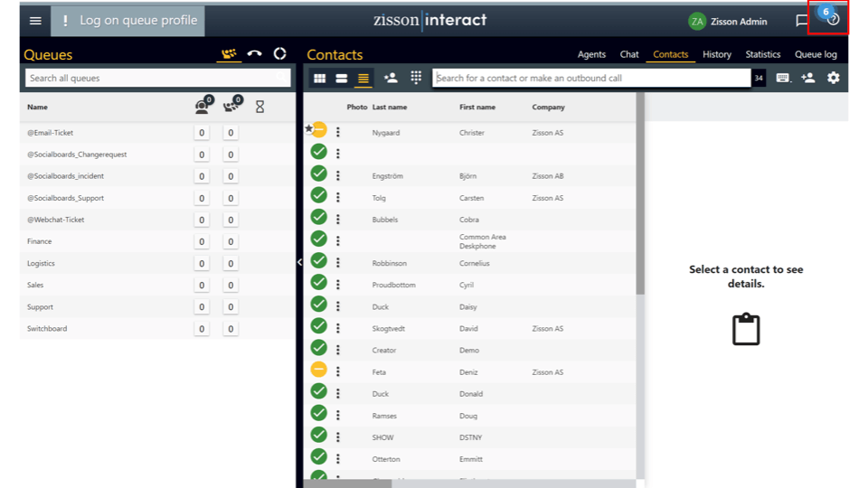This screenshot has width=868, height=488.
Task: Switch contacts to grid view
Action: tap(319, 79)
